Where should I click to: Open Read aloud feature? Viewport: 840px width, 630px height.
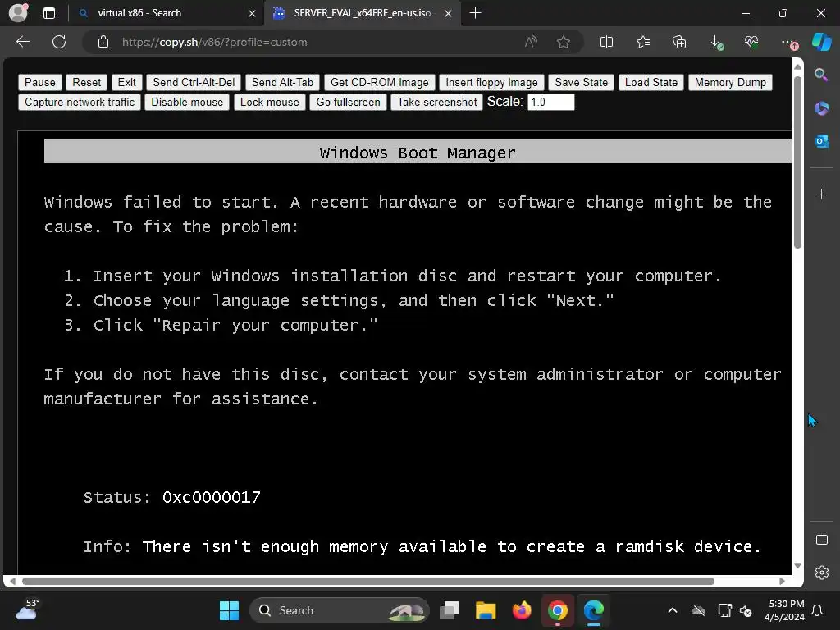531,42
